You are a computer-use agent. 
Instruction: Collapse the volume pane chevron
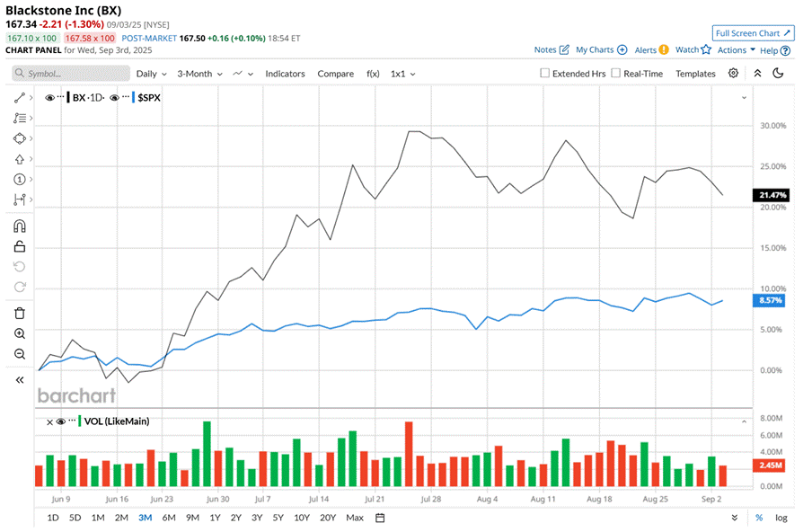[x=744, y=421]
